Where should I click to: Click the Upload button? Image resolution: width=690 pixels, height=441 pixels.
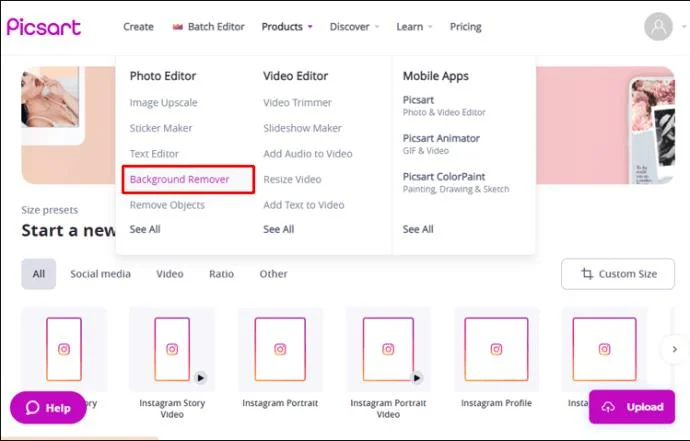[632, 407]
